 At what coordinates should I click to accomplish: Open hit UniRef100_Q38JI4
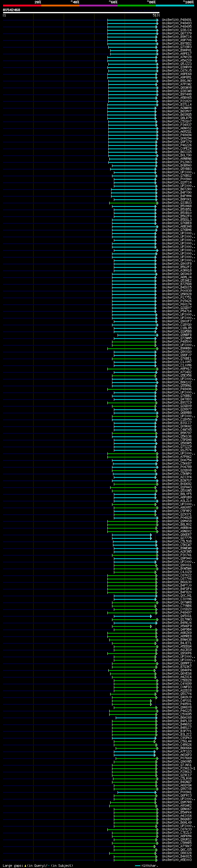tap(177, 30)
